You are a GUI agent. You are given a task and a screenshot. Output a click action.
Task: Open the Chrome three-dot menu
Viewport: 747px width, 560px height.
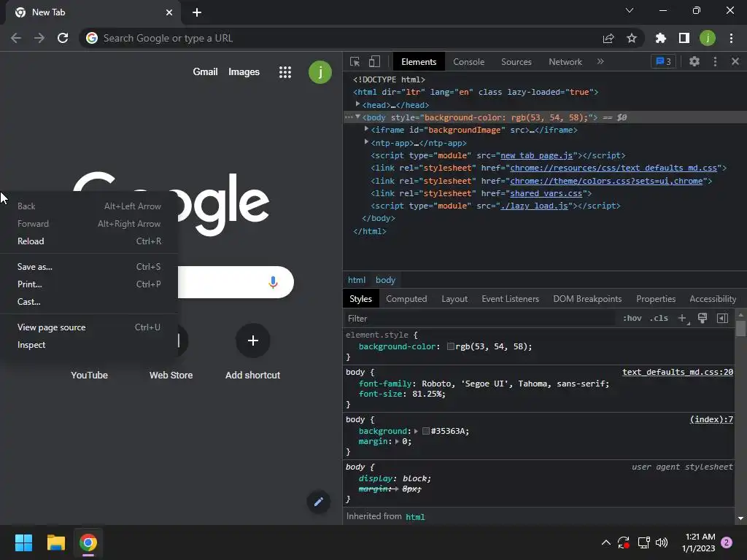[731, 38]
